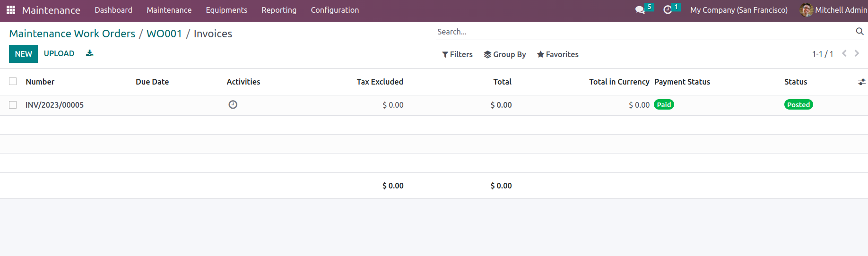Open the Reporting menu
This screenshot has height=256, width=868.
point(279,10)
